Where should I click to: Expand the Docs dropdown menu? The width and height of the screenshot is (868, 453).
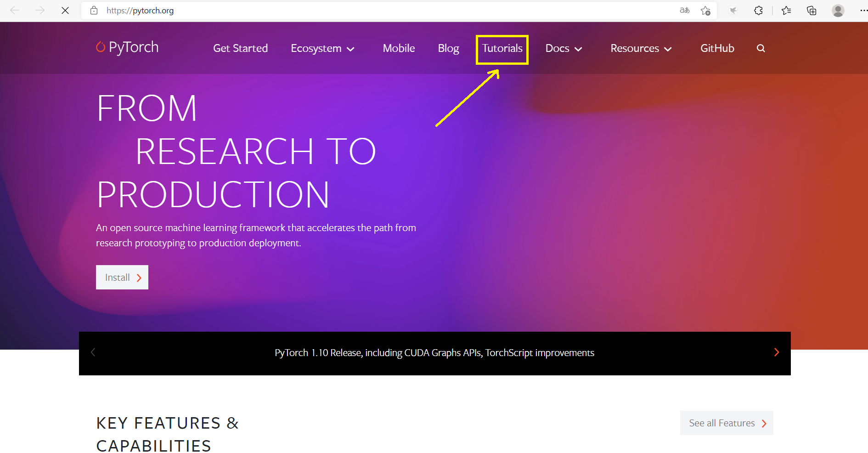pos(564,48)
